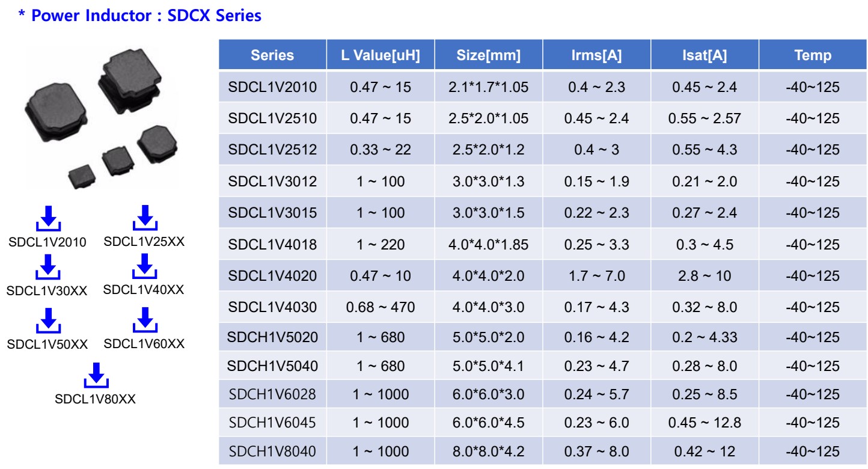Click the SDCL1V4020 row series cell
This screenshot has height=469, width=868.
pos(272,276)
